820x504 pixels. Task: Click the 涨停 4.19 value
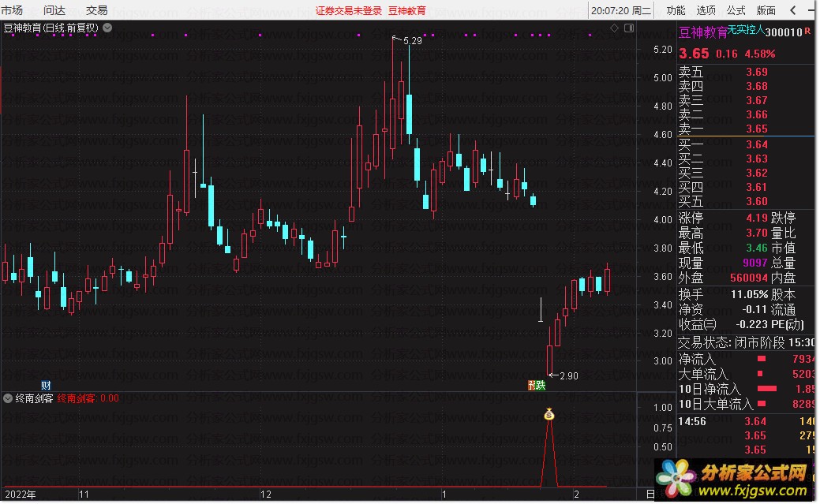(x=757, y=218)
